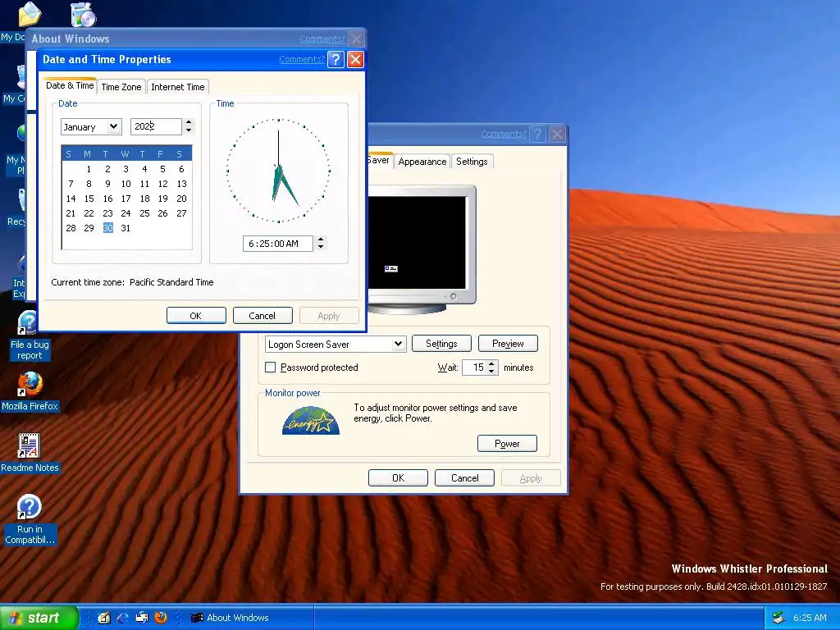The width and height of the screenshot is (840, 630).
Task: Open the Readme Notes desktop icon
Action: (x=30, y=453)
